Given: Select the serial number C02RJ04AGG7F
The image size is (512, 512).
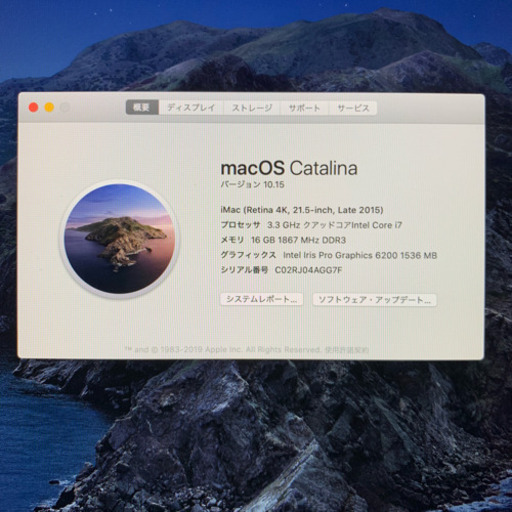Looking at the screenshot, I should coord(308,270).
